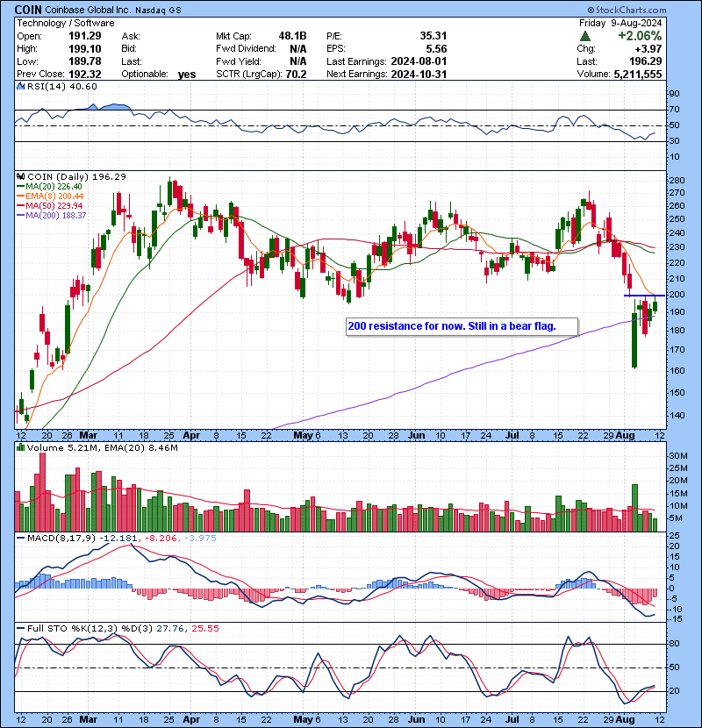Click the Fwd Yield label
The image size is (702, 728).
239,61
